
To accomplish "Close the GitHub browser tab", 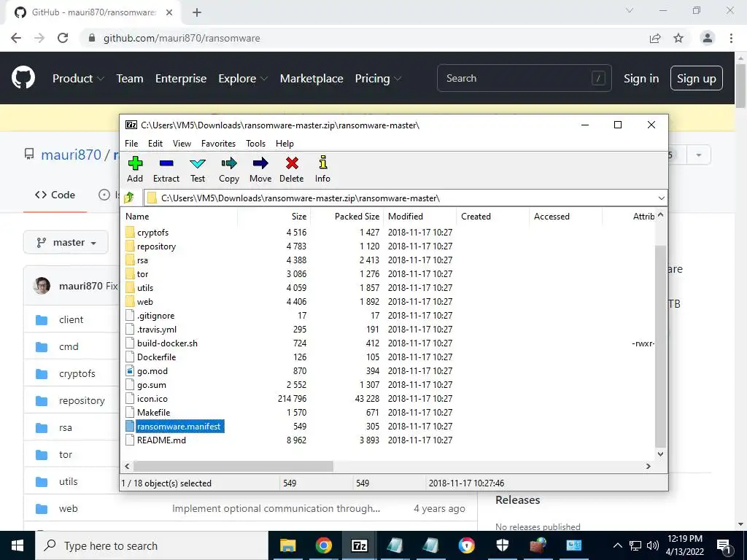I will coord(169,12).
